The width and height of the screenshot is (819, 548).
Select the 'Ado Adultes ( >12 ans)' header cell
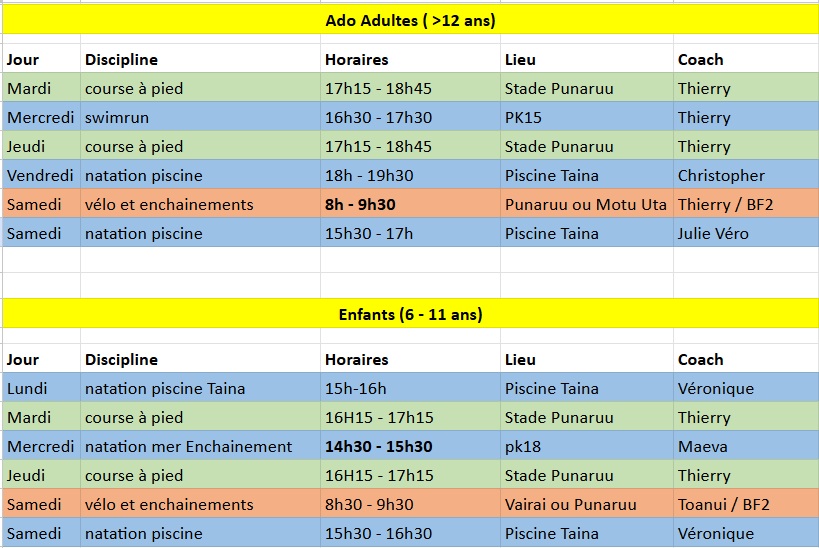[410, 20]
